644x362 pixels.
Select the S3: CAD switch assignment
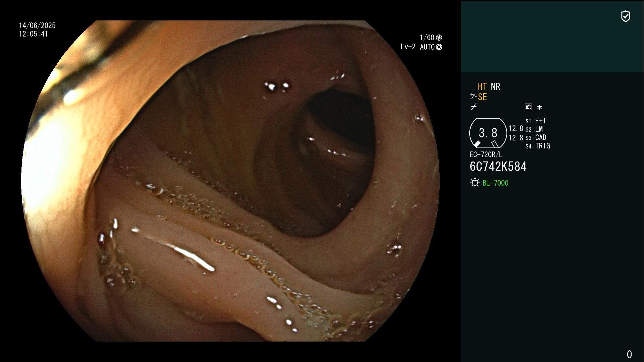pyautogui.click(x=536, y=137)
